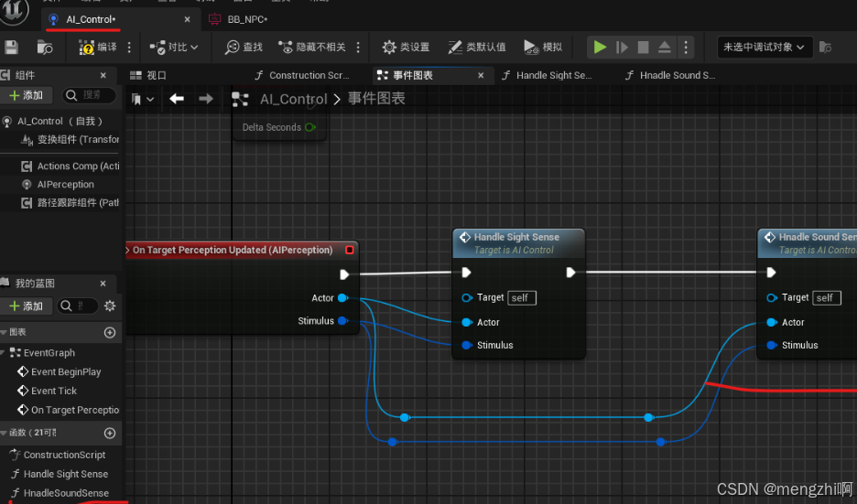Open the Diff (对比) dropdown

[174, 48]
